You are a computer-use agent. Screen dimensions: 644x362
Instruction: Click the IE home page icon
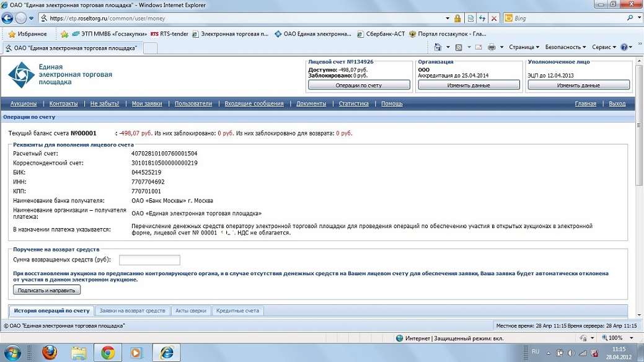click(438, 47)
